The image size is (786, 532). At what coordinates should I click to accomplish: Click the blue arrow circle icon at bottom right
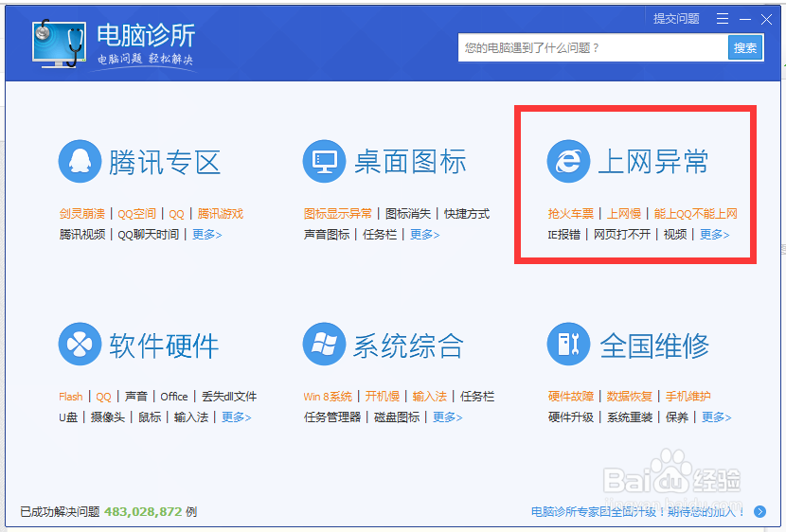759,511
